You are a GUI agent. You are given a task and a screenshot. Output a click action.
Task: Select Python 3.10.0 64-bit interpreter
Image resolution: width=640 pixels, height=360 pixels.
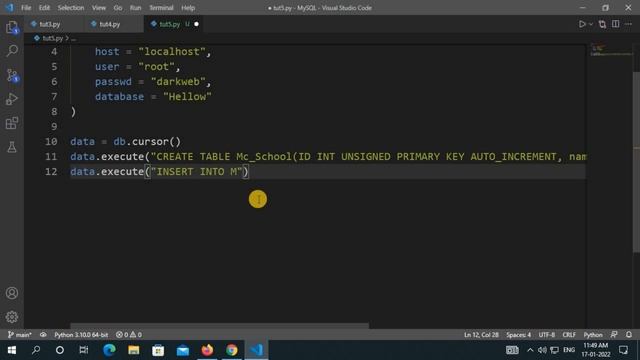[81, 335]
